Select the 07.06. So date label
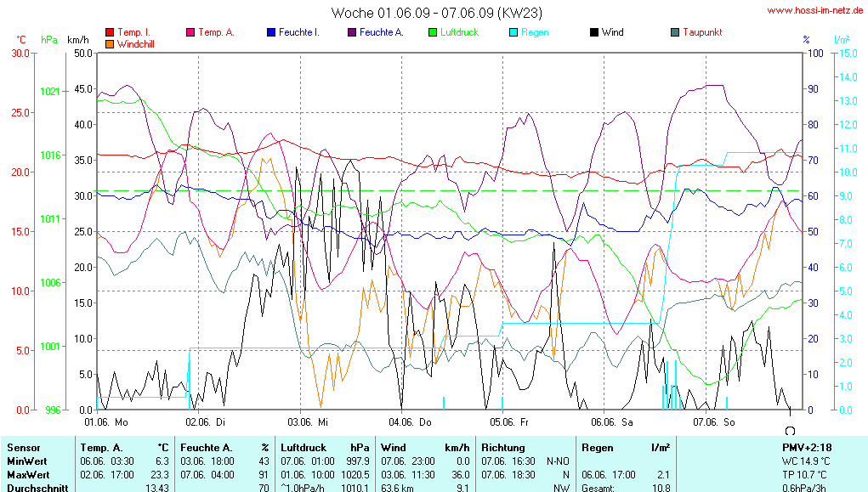This screenshot has width=868, height=492. tap(712, 421)
